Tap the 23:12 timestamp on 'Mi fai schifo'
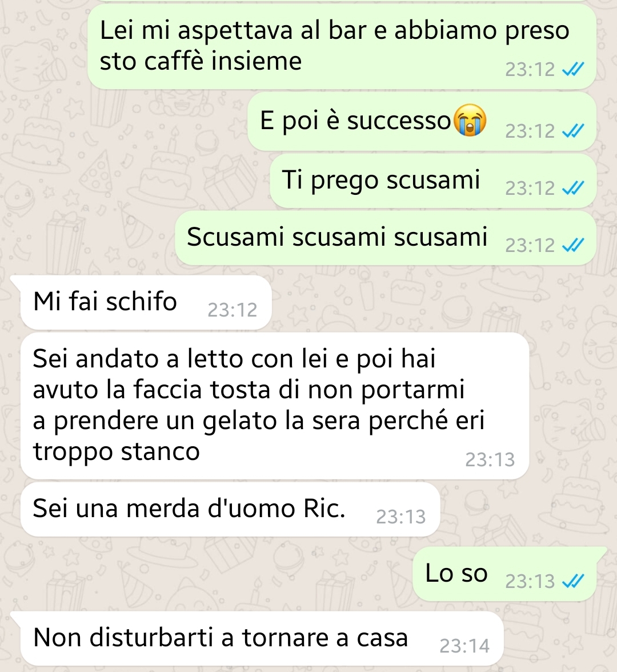Image resolution: width=617 pixels, height=672 pixels. [x=232, y=310]
